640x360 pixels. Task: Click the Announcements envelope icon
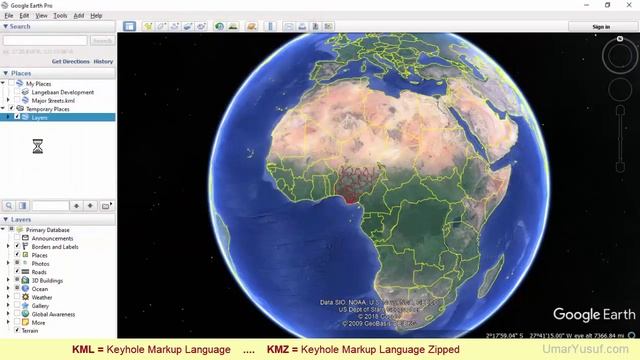25,238
